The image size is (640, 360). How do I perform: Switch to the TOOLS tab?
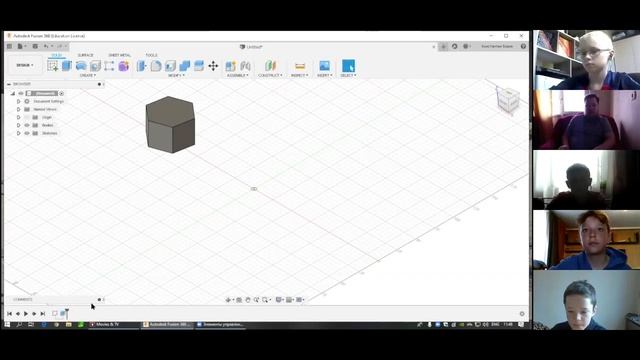point(151,55)
